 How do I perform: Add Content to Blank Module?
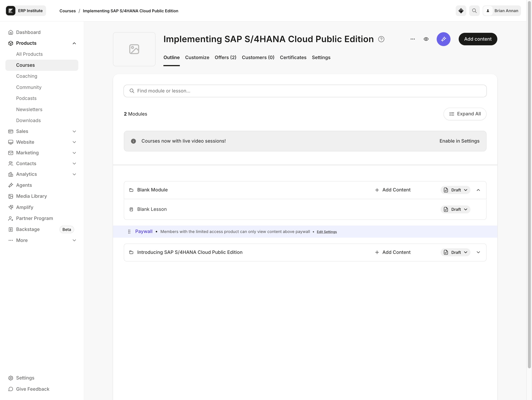coord(393,190)
